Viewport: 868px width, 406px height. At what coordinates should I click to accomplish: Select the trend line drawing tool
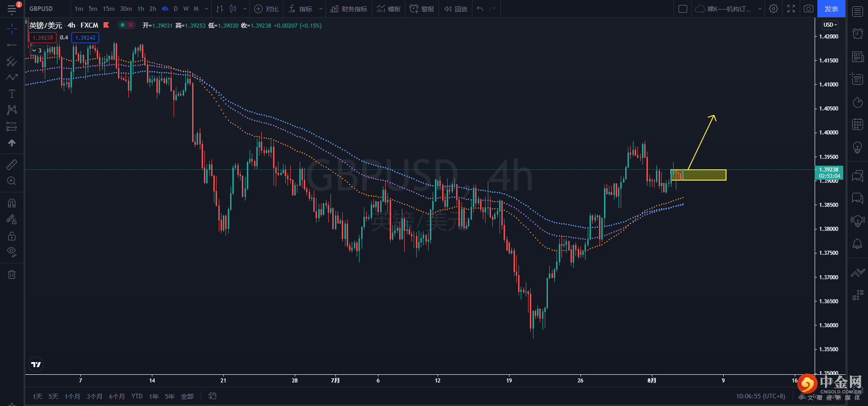pyautogui.click(x=12, y=45)
